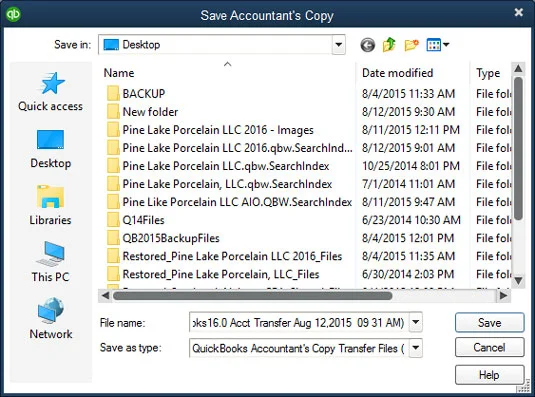This screenshot has height=397, width=535.
Task: Select Restored_Pine Lake Porcelain LLC 2016_Files folder
Action: point(225,256)
